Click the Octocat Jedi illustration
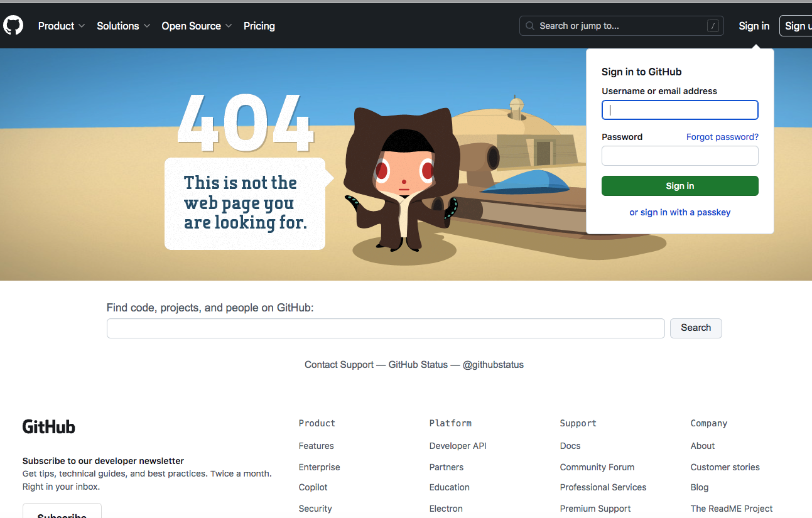The height and width of the screenshot is (518, 812). 402,179
